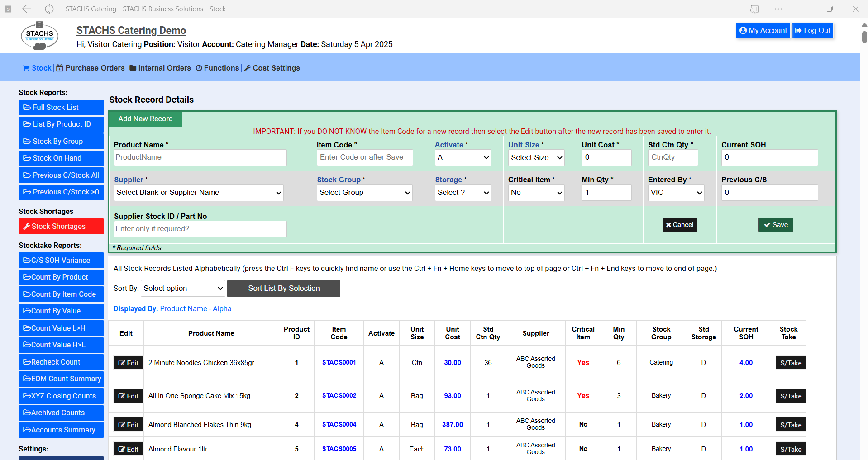The height and width of the screenshot is (460, 868).
Task: Follow the Storage label link
Action: [x=448, y=180]
